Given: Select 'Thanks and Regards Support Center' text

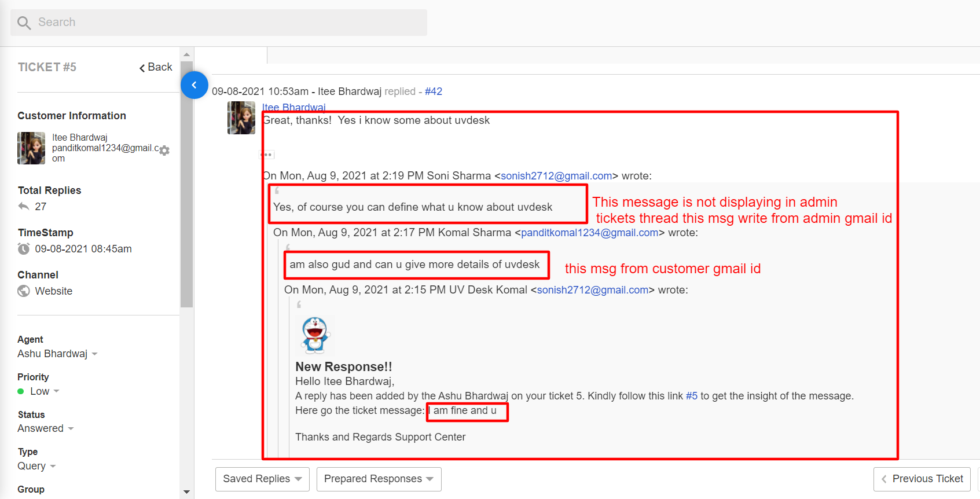Looking at the screenshot, I should coord(380,437).
